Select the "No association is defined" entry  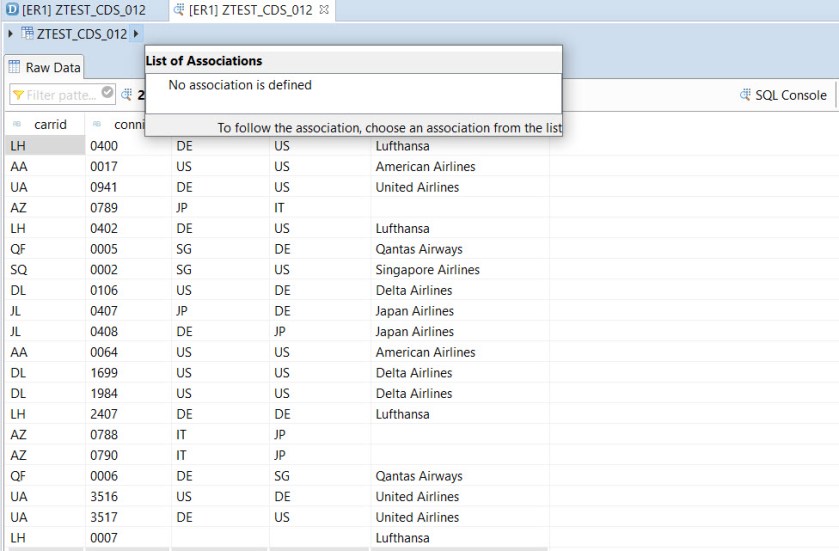click(x=240, y=85)
